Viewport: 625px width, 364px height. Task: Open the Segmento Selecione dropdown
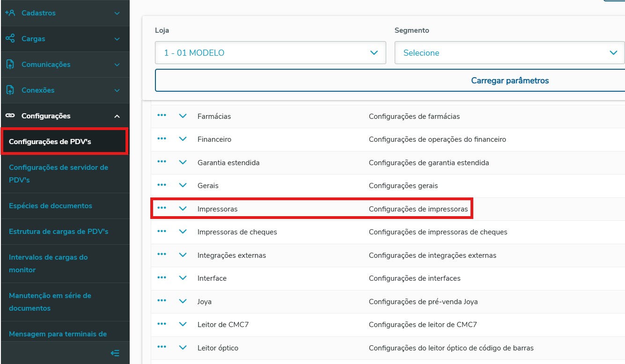(509, 53)
